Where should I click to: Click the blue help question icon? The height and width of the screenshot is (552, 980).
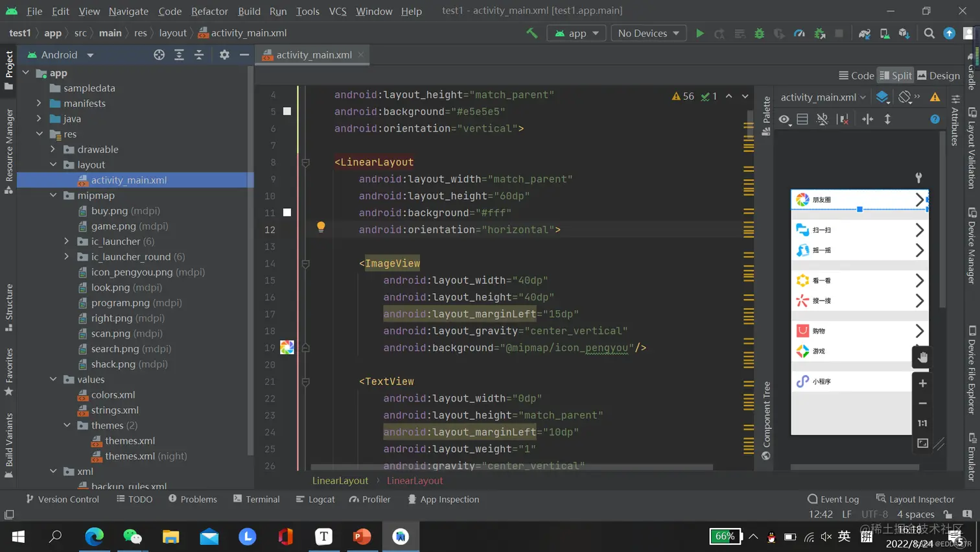tap(935, 119)
